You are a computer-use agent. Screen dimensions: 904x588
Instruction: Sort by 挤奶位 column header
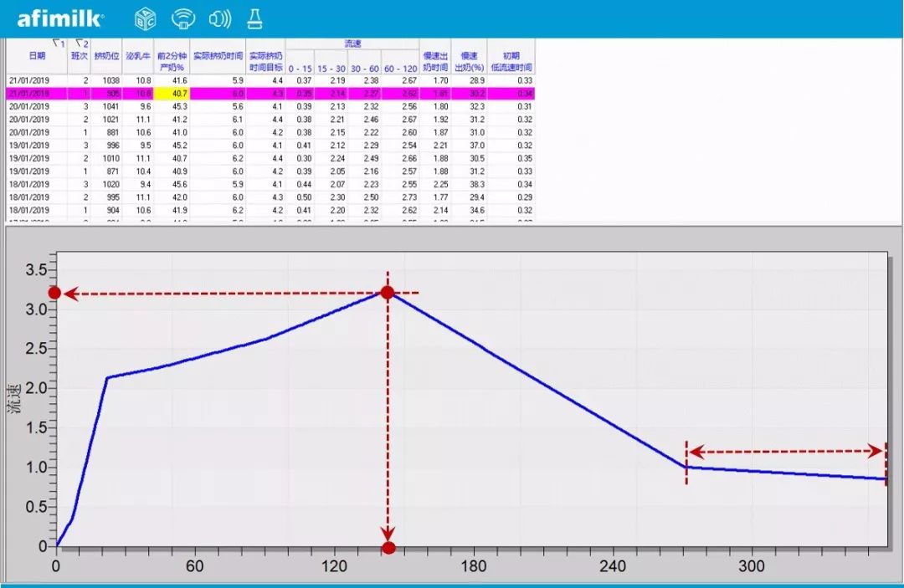(x=107, y=56)
